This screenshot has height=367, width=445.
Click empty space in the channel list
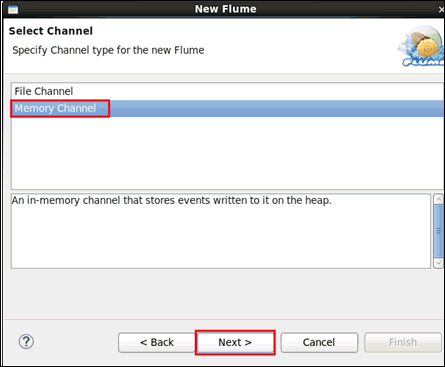click(x=227, y=153)
